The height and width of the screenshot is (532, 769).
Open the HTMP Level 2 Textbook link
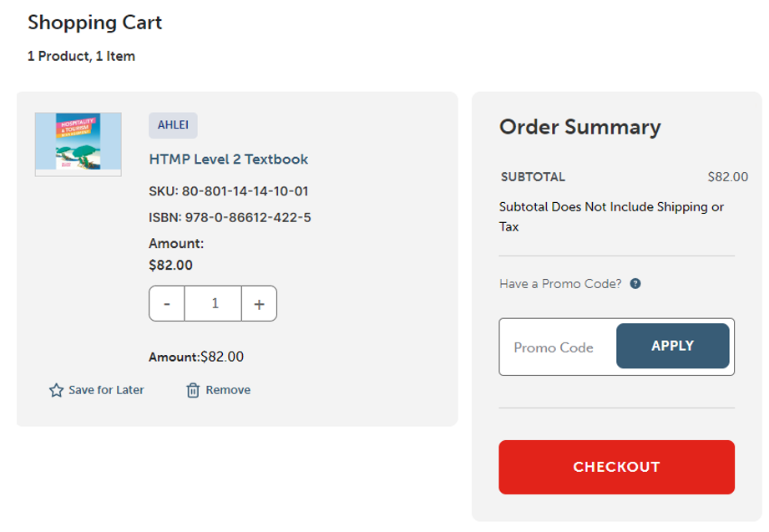point(229,159)
